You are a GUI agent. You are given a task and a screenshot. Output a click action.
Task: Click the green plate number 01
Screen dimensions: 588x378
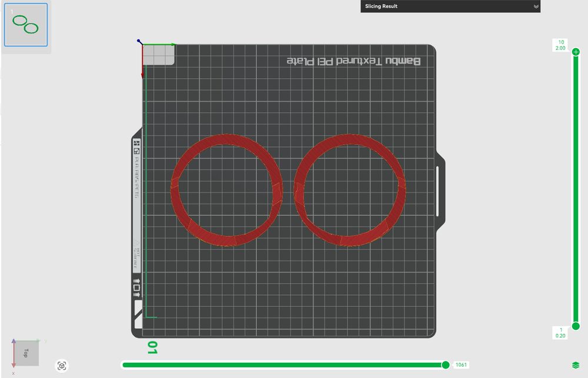click(x=152, y=347)
